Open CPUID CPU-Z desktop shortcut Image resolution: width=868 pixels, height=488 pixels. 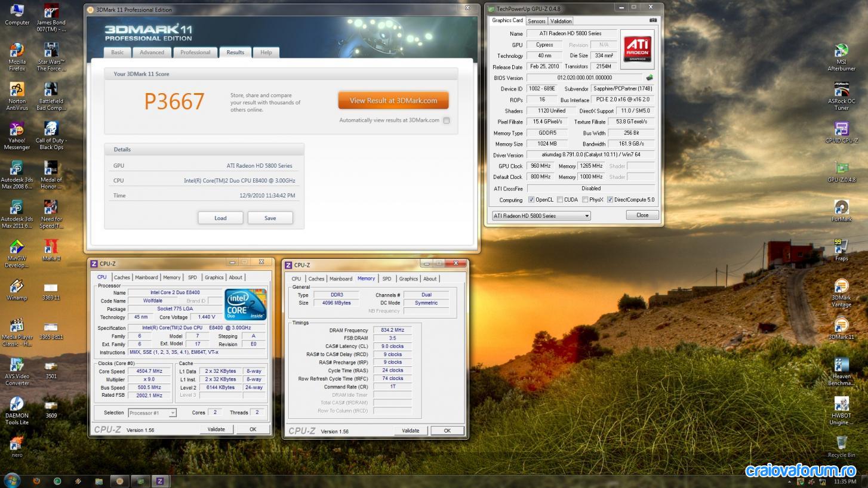(841, 133)
